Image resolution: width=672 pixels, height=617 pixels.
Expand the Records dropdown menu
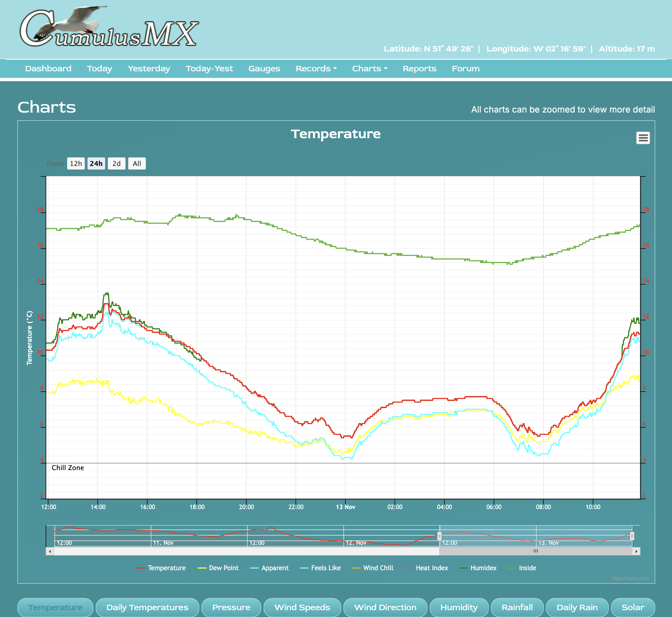click(316, 69)
